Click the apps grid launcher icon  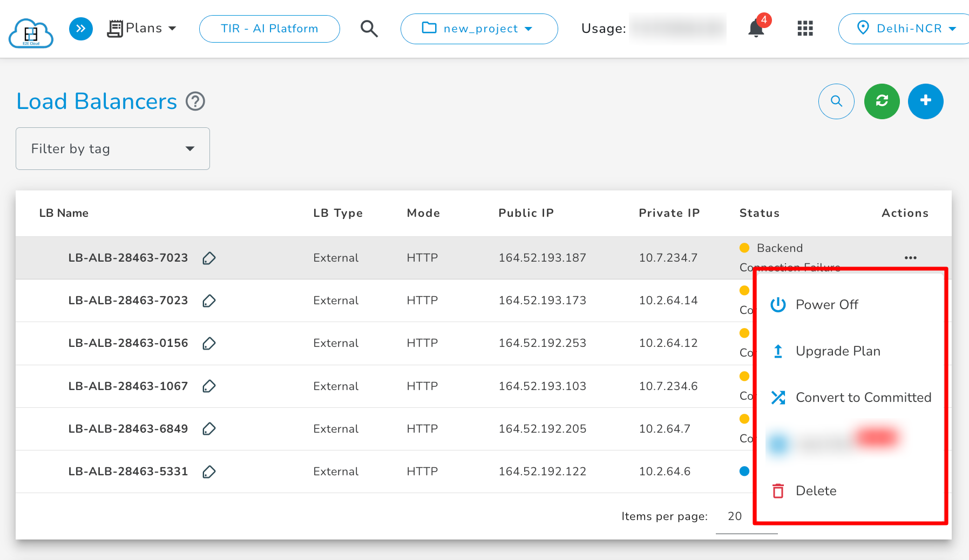tap(804, 29)
